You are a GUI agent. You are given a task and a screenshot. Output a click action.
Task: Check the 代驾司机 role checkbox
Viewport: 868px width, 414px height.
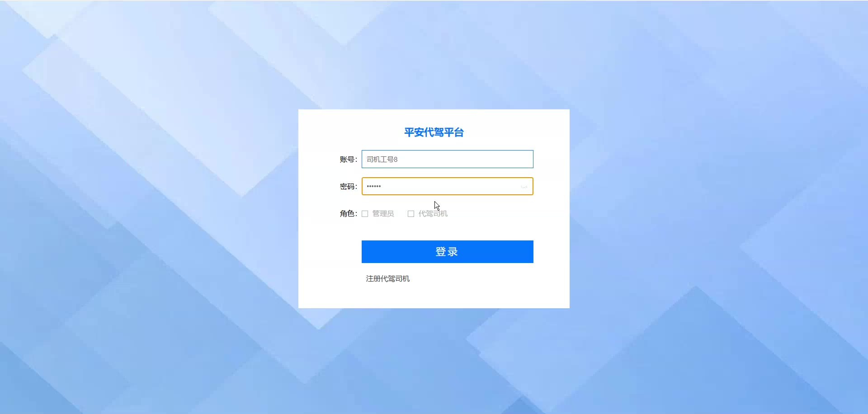point(411,214)
